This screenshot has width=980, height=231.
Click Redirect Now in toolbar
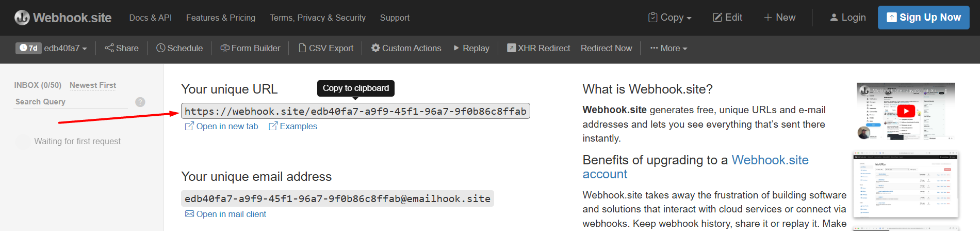click(606, 48)
